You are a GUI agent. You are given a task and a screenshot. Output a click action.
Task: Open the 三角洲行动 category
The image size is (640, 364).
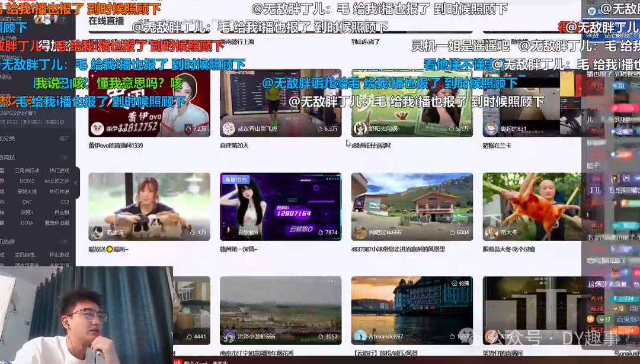click(x=27, y=170)
